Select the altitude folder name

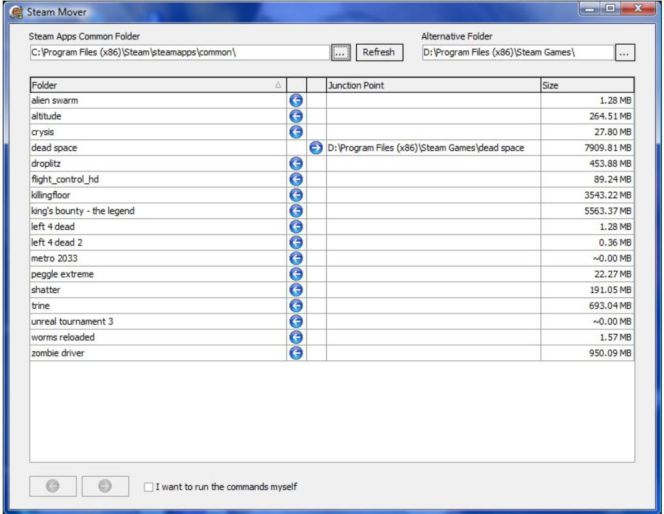coord(46,116)
